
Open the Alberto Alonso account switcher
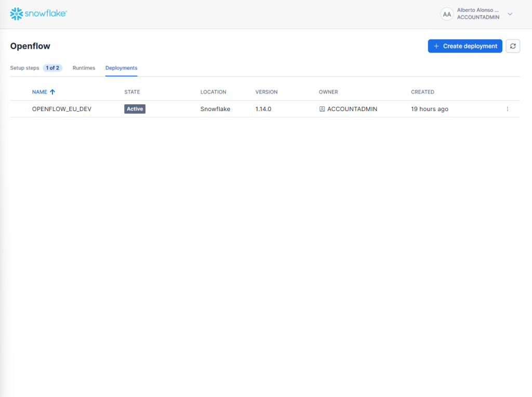[477, 14]
